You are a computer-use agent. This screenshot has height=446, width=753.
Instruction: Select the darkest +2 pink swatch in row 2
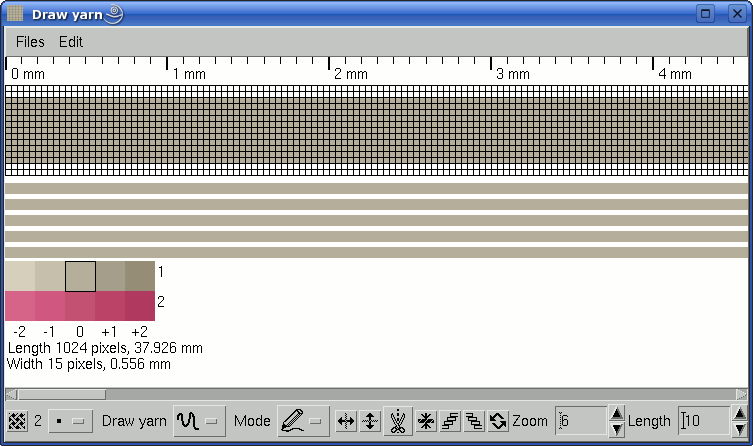(140, 306)
